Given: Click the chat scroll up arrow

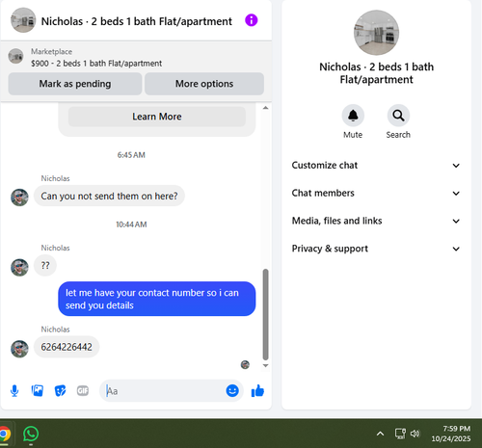Looking at the screenshot, I should [x=265, y=108].
